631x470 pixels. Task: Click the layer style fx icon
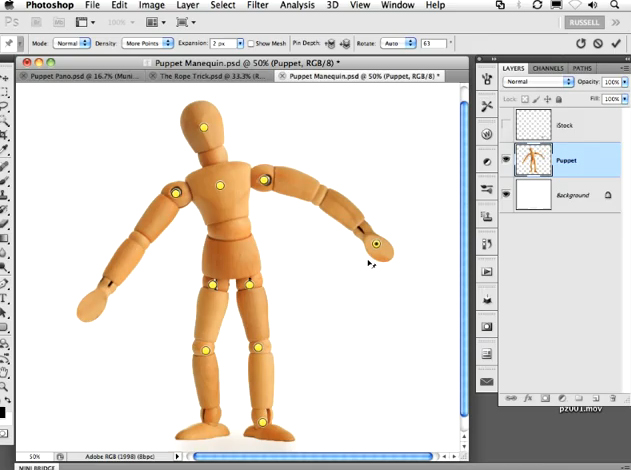click(527, 397)
